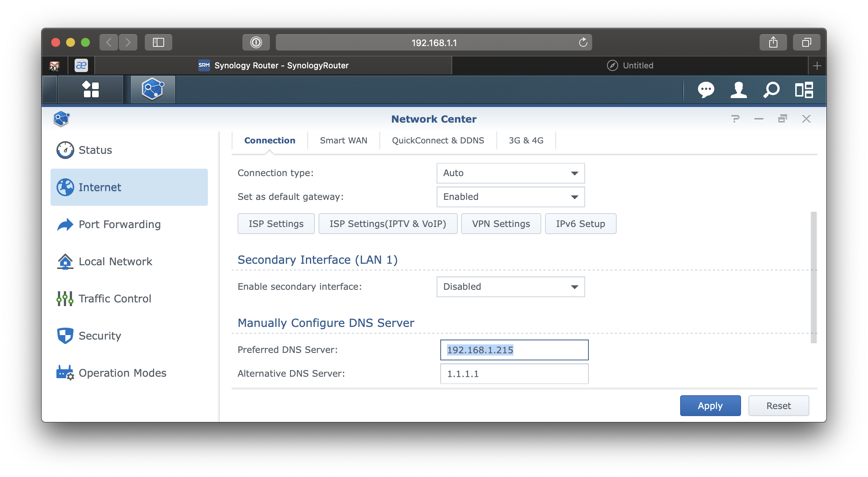Screen dimensions: 868x477
Task: Toggle secondary interface enable setting
Action: point(510,287)
